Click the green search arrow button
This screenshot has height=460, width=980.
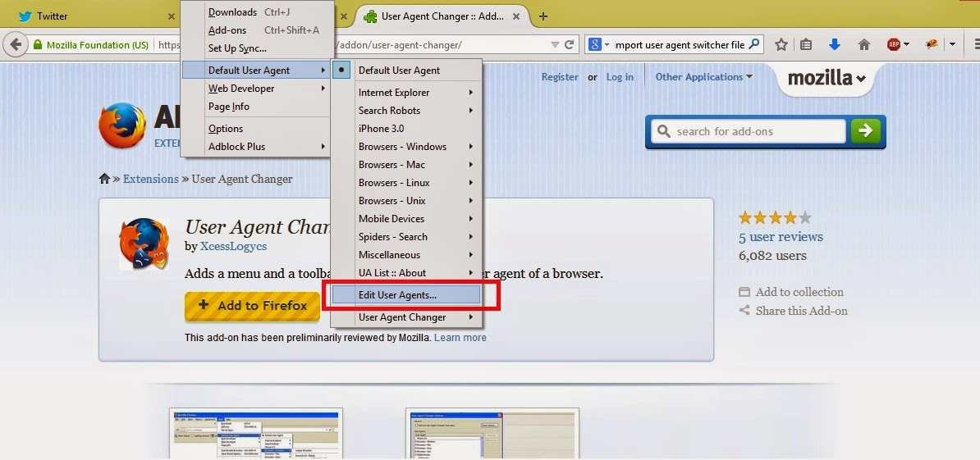point(866,131)
